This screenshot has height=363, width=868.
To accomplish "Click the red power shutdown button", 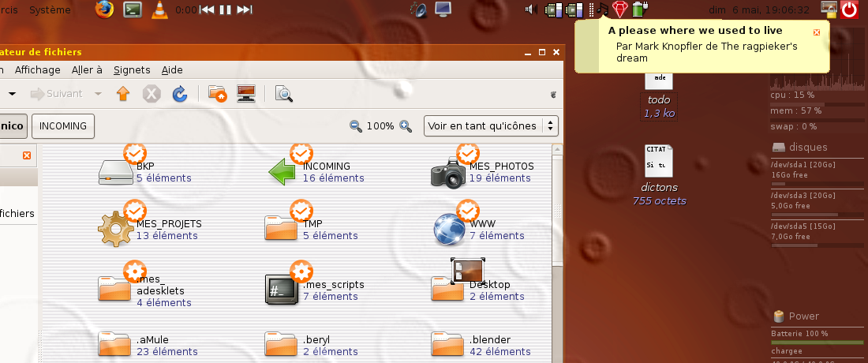I will click(x=848, y=9).
